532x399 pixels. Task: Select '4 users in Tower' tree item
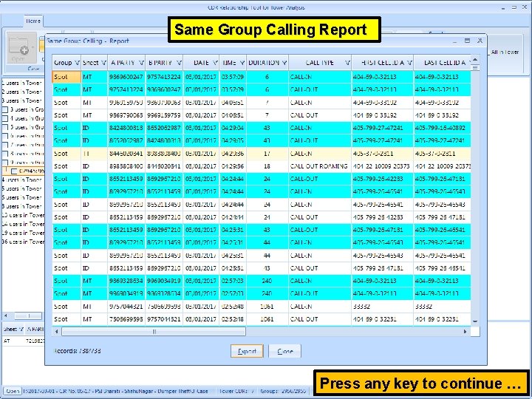[x=21, y=180]
